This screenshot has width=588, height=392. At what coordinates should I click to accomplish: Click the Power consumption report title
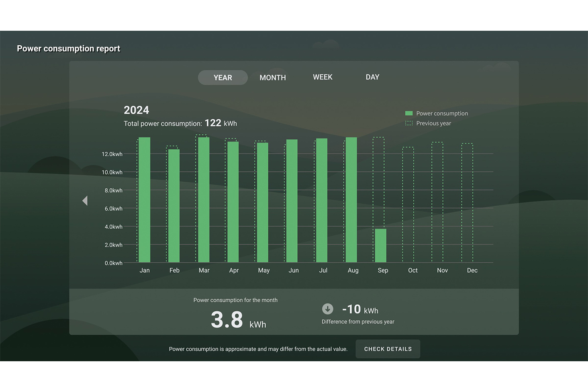click(69, 49)
